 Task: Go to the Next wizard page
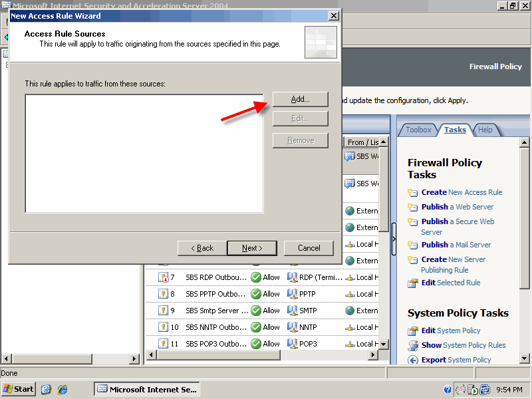(x=252, y=248)
